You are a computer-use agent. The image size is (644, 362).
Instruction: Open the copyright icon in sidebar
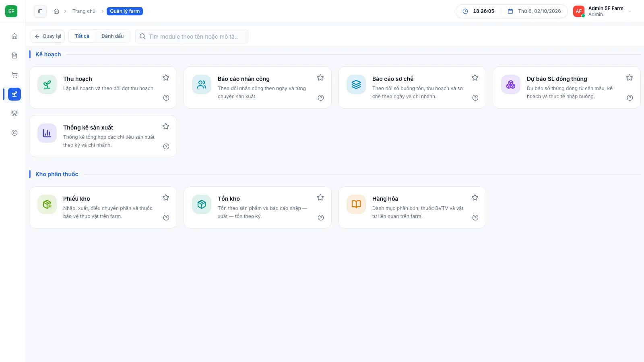(14, 133)
